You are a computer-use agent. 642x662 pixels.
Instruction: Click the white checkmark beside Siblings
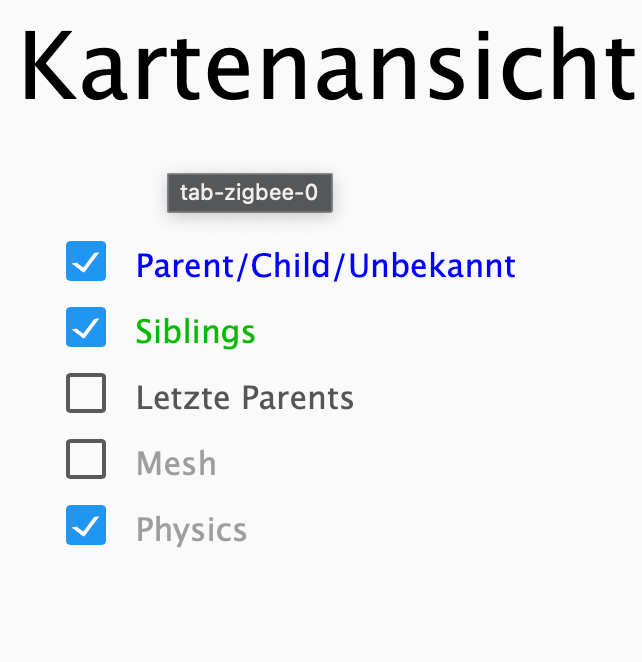pyautogui.click(x=86, y=328)
